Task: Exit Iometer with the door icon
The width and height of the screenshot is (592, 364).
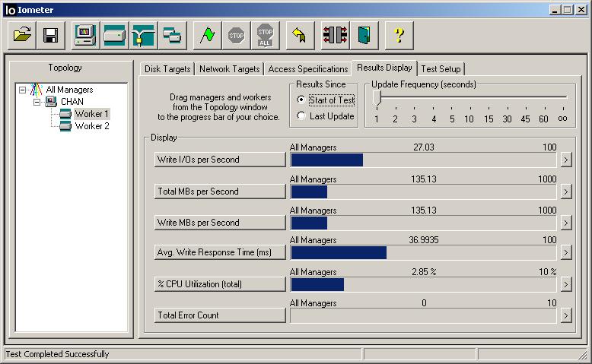Action: pyautogui.click(x=364, y=36)
